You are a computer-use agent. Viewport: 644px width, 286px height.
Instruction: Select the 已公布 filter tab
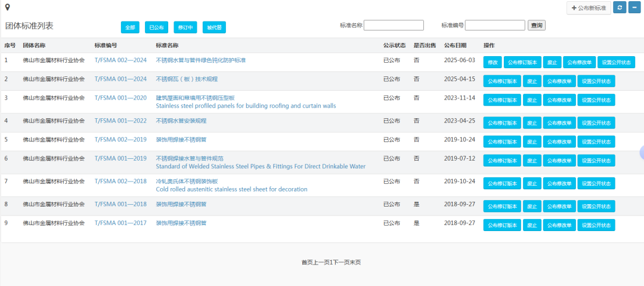157,27
